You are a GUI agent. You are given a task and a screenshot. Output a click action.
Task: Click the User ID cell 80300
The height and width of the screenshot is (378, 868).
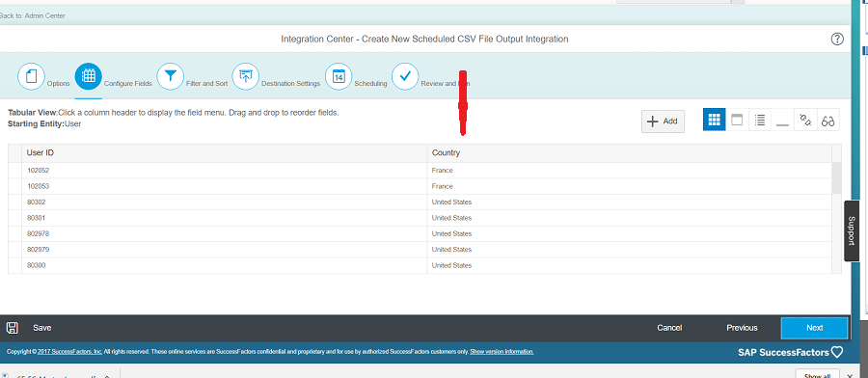pos(224,265)
